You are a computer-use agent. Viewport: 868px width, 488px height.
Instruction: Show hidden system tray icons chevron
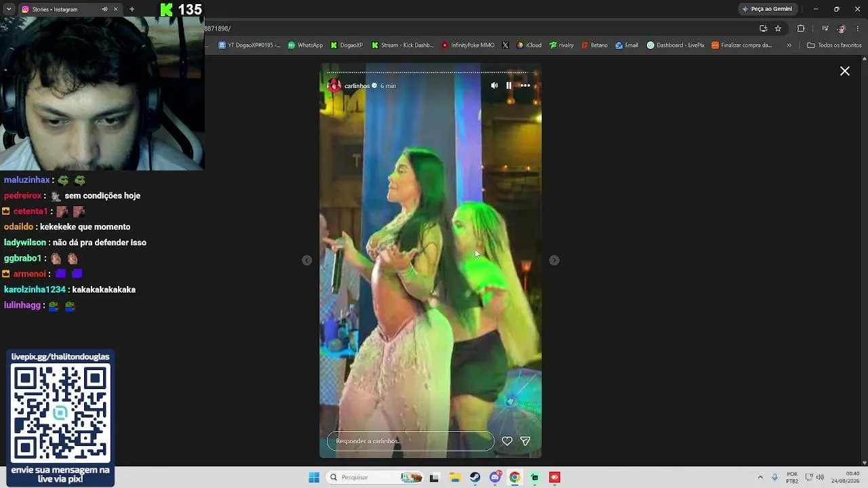[x=760, y=477]
